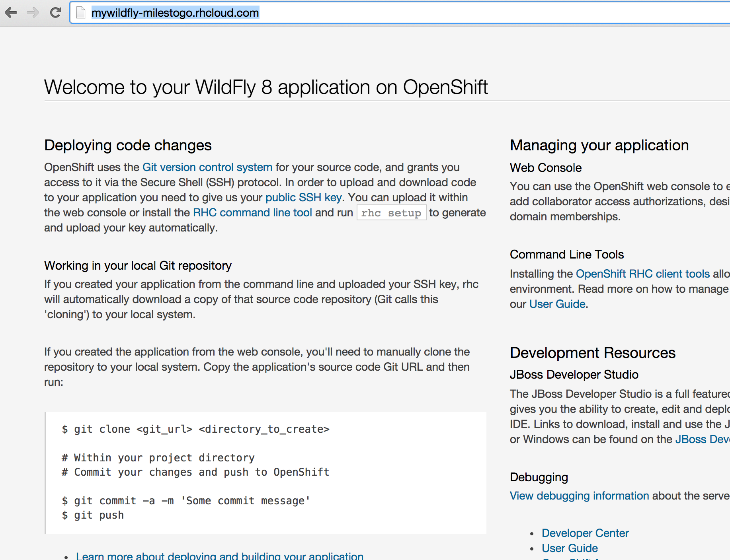Open the public SSH key link
This screenshot has width=730, height=560.
(x=304, y=197)
